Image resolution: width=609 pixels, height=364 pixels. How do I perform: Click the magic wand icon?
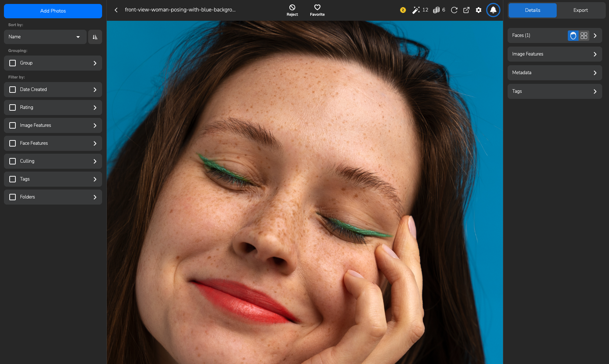tap(416, 10)
